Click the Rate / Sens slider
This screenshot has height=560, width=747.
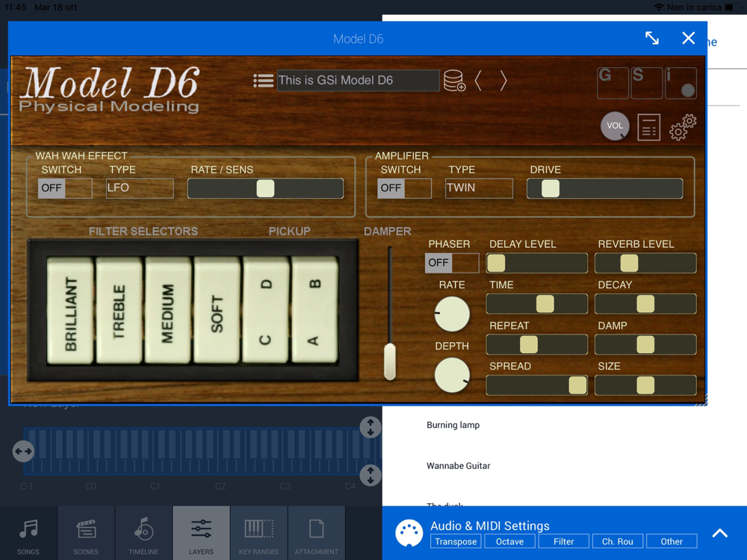coord(265,189)
